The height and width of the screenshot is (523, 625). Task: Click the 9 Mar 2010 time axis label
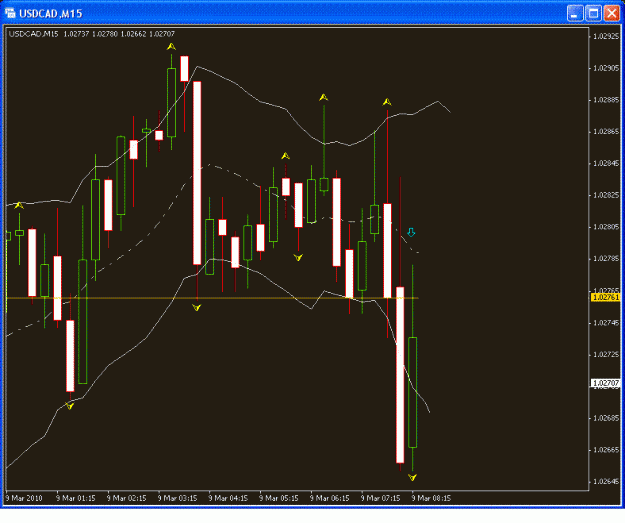tap(24, 498)
